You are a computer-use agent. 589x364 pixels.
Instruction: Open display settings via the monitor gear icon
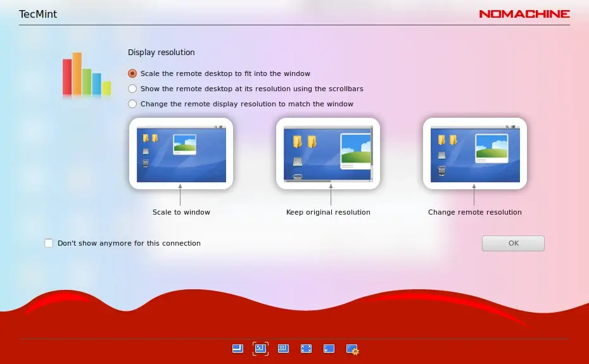[352, 349]
